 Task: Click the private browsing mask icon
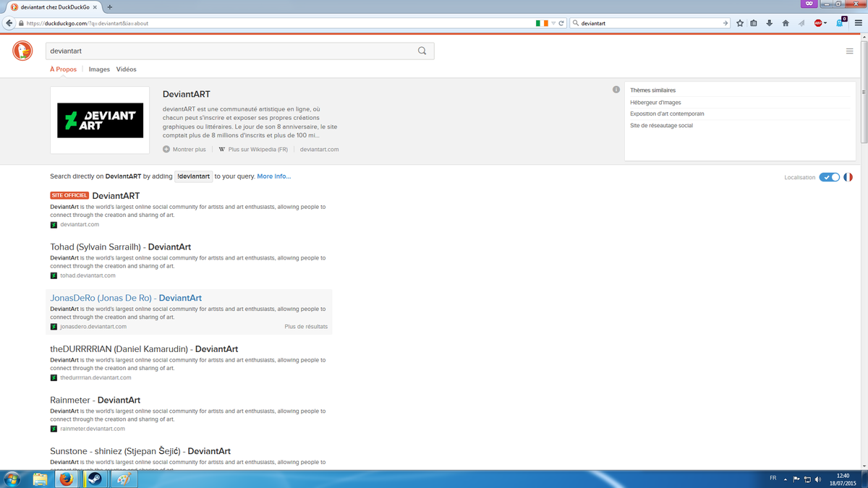[x=809, y=4]
